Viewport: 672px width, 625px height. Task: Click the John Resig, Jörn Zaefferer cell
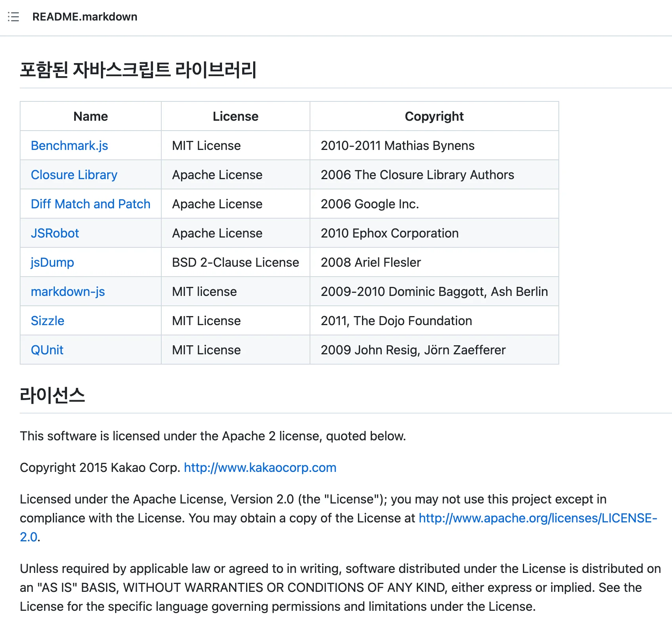(413, 350)
